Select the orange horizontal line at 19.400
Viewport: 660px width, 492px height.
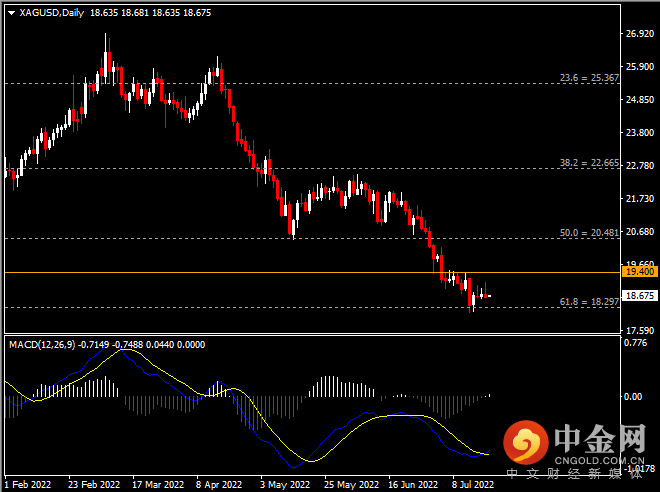(x=312, y=272)
